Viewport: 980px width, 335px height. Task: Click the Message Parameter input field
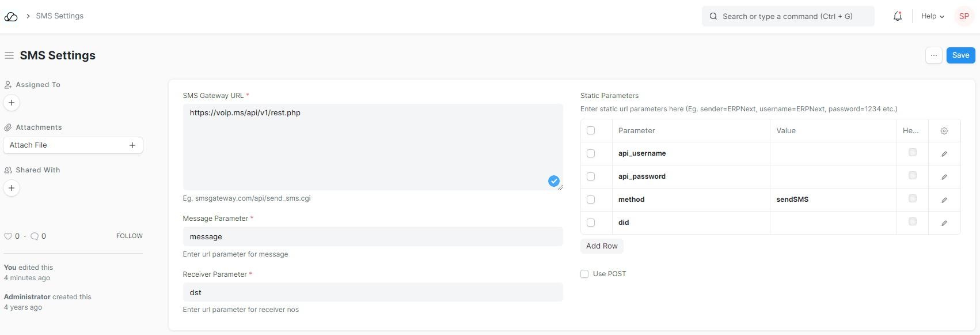(373, 236)
